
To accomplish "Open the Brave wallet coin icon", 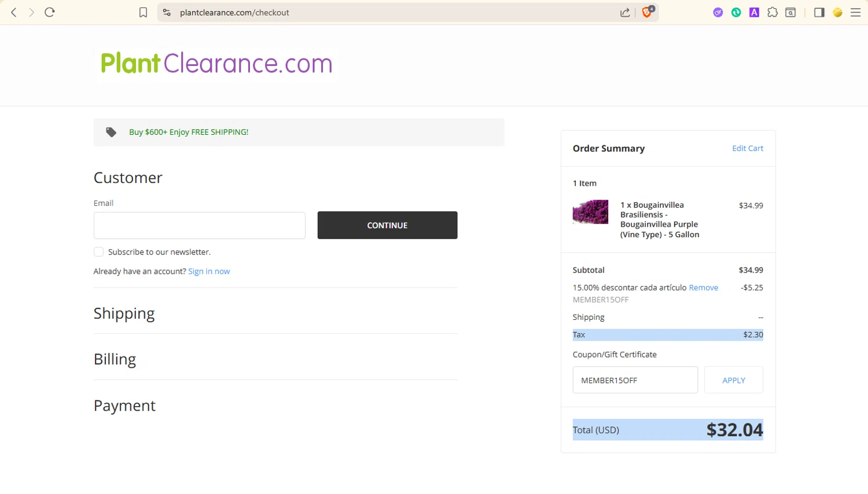I will coord(837,12).
